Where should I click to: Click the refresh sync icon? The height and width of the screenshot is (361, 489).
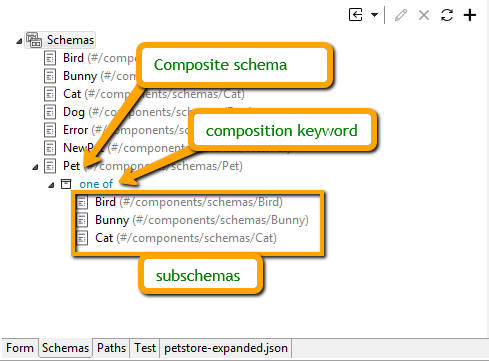click(x=447, y=15)
